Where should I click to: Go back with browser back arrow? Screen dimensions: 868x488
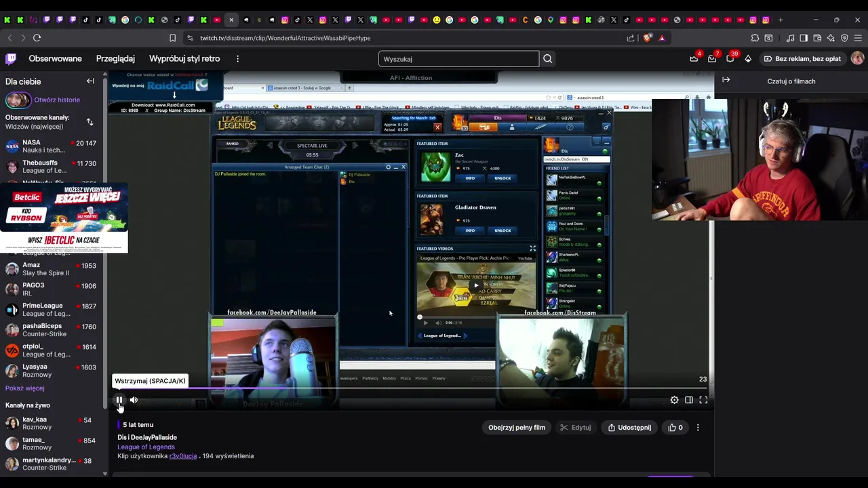(x=9, y=38)
